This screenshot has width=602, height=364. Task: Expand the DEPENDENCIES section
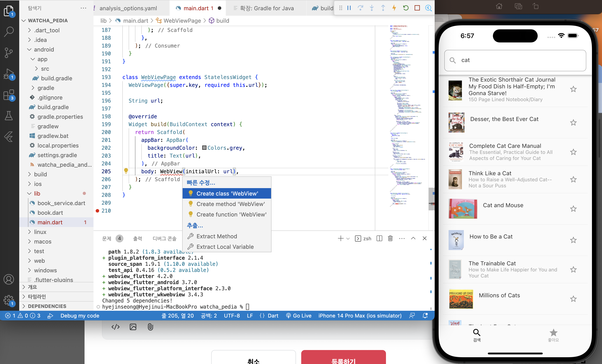click(x=56, y=306)
